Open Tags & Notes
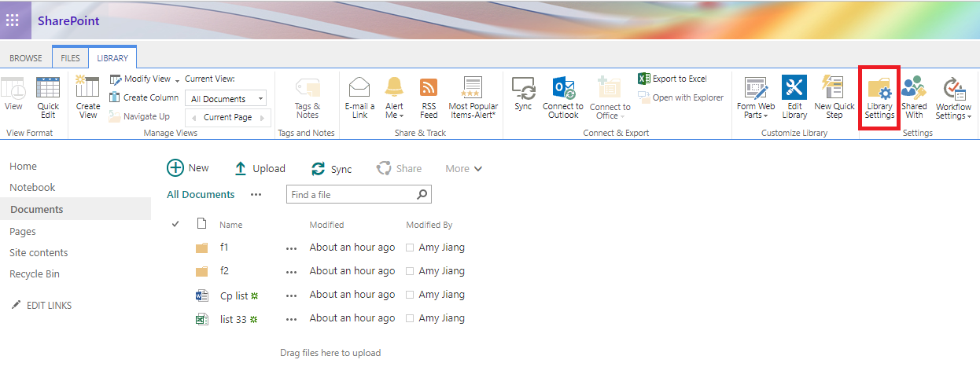Viewport: 980px width, 367px height. pos(308,98)
